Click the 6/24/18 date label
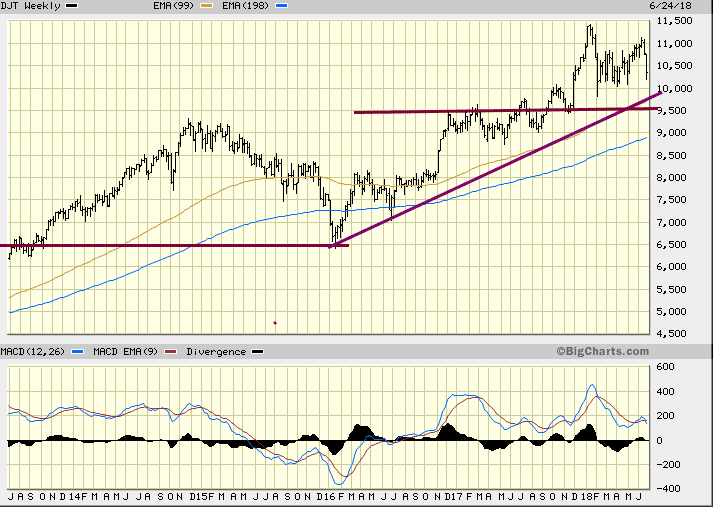 (x=675, y=6)
